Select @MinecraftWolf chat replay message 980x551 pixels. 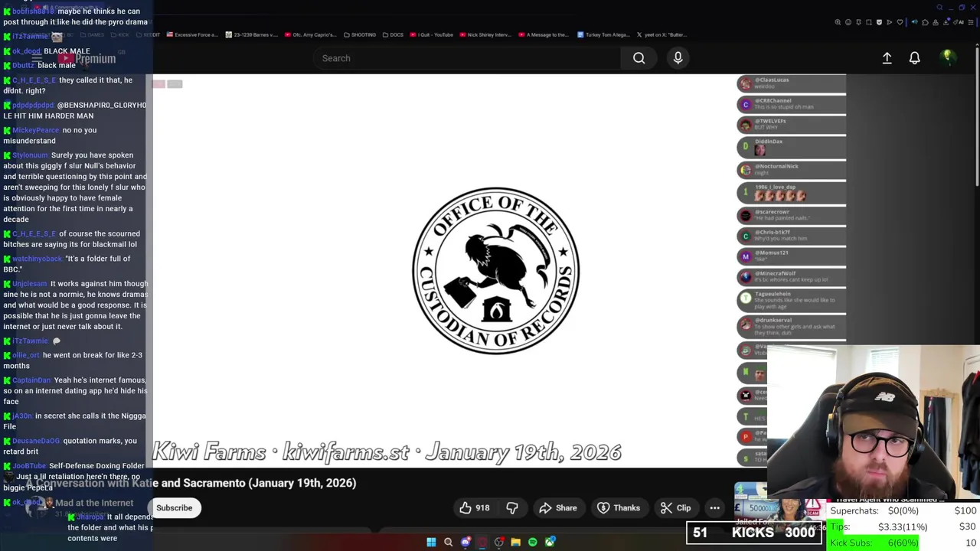792,277
